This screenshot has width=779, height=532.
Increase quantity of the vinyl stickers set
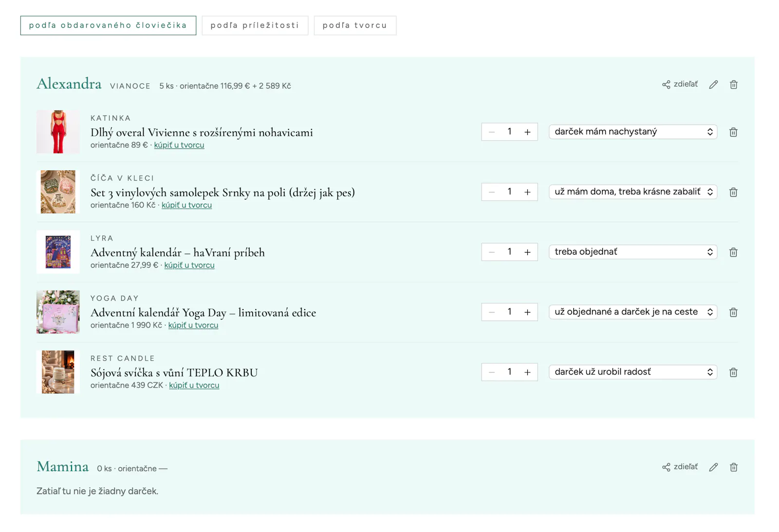pos(527,192)
